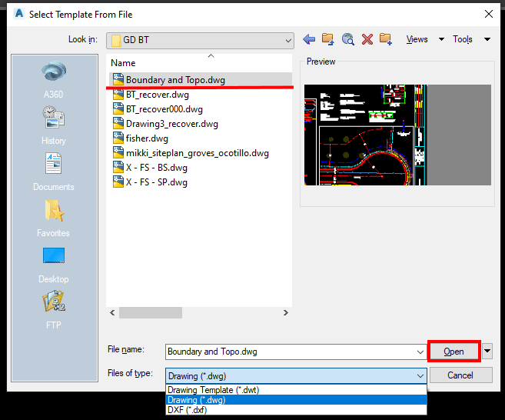
Task: Click the scroll left arrow of file list
Action: point(112,312)
